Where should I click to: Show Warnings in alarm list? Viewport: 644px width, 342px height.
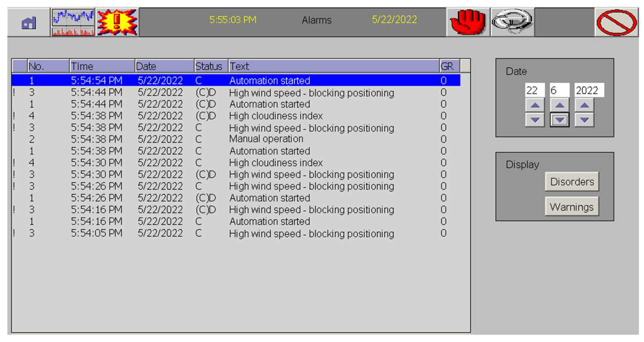(572, 207)
